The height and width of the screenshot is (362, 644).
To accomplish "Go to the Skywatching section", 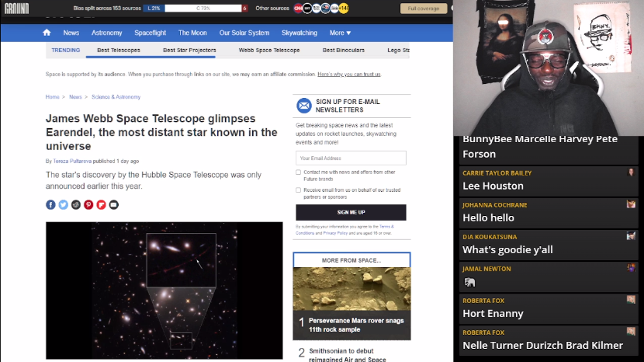I will [x=299, y=33].
